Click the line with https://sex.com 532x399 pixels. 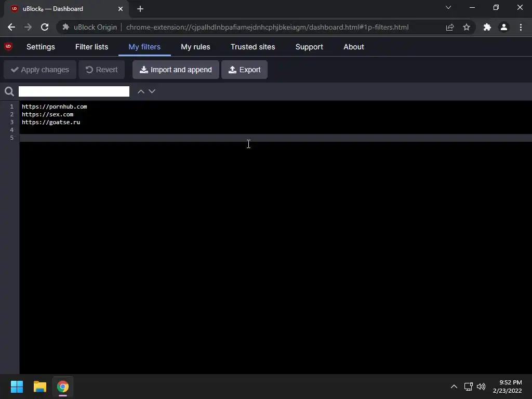pos(47,114)
